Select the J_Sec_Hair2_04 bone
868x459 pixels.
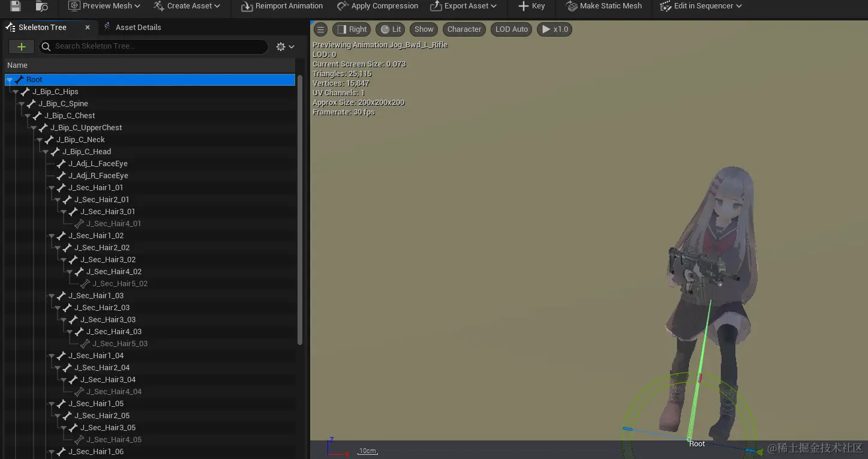tap(102, 368)
